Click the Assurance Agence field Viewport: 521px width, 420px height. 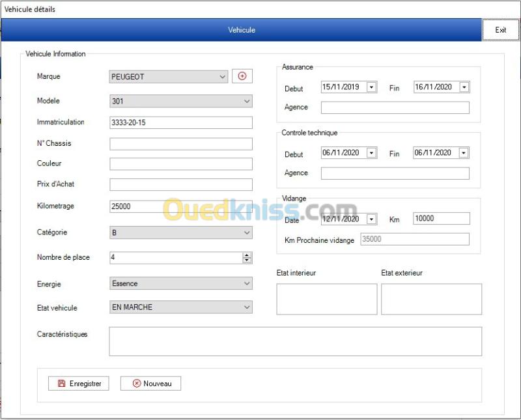[x=395, y=107]
